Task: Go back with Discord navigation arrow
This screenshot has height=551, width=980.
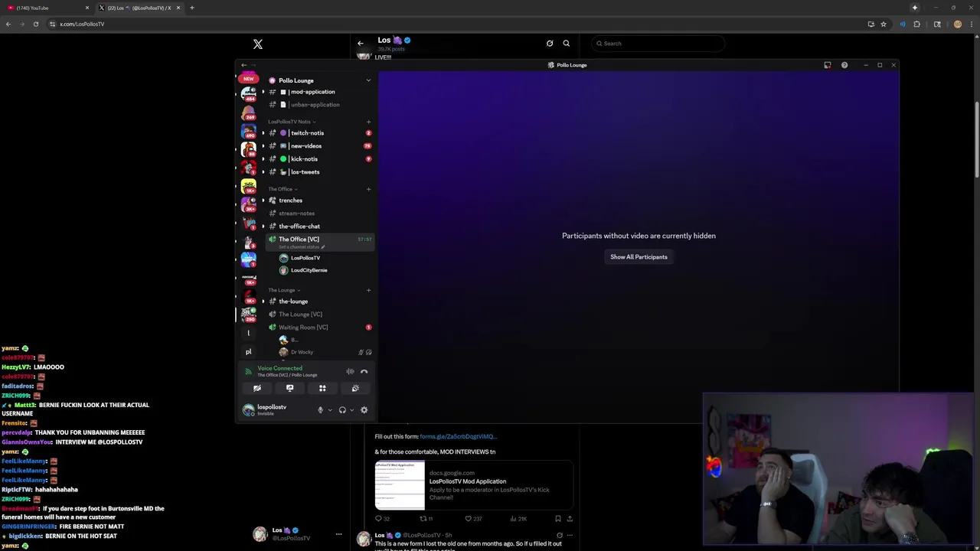Action: (x=243, y=65)
